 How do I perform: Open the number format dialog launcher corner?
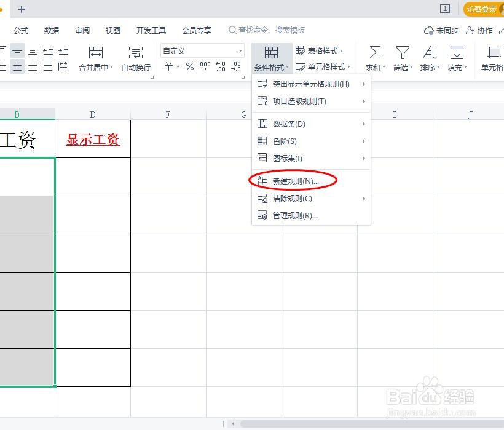243,77
